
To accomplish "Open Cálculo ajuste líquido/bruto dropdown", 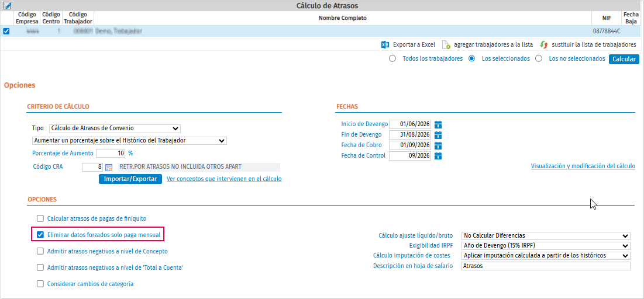I will click(x=545, y=236).
